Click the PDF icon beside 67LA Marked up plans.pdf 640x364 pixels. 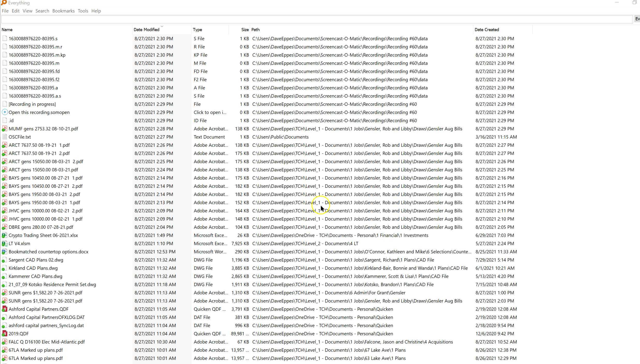(4, 350)
